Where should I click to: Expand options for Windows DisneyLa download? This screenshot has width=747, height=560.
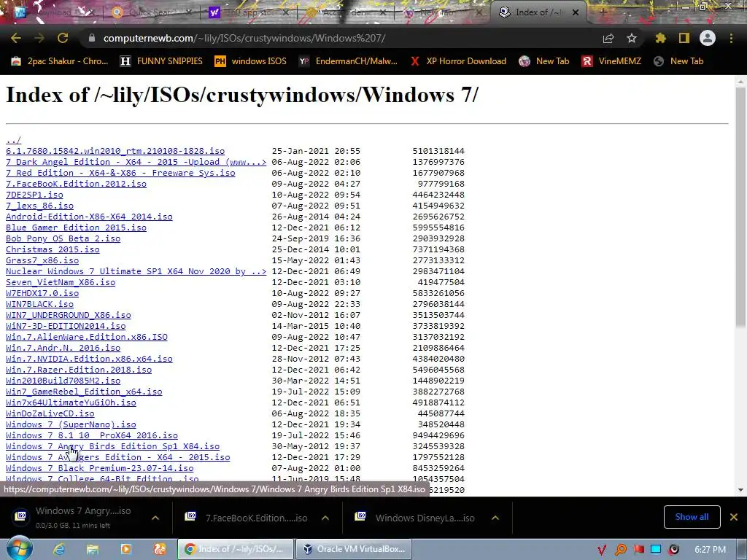(495, 518)
